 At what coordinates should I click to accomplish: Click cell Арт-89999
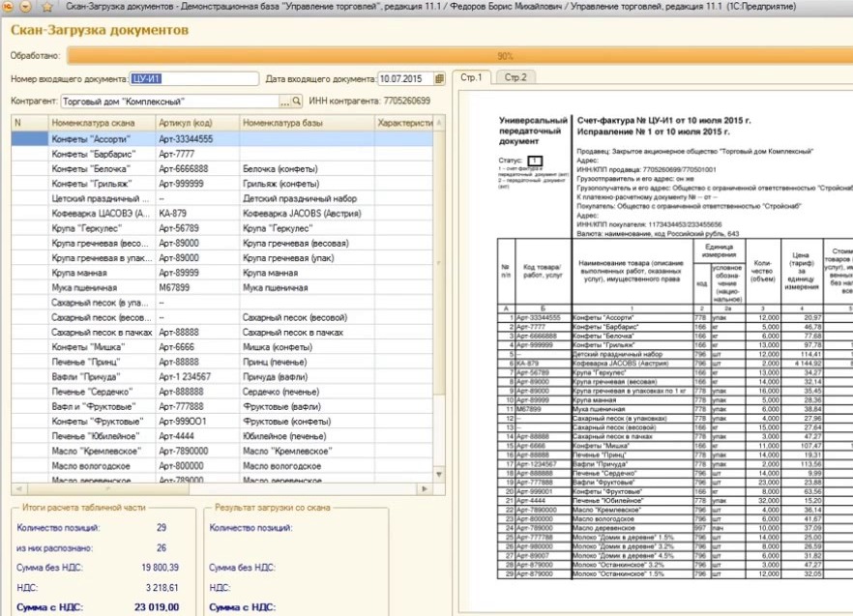tap(197, 273)
